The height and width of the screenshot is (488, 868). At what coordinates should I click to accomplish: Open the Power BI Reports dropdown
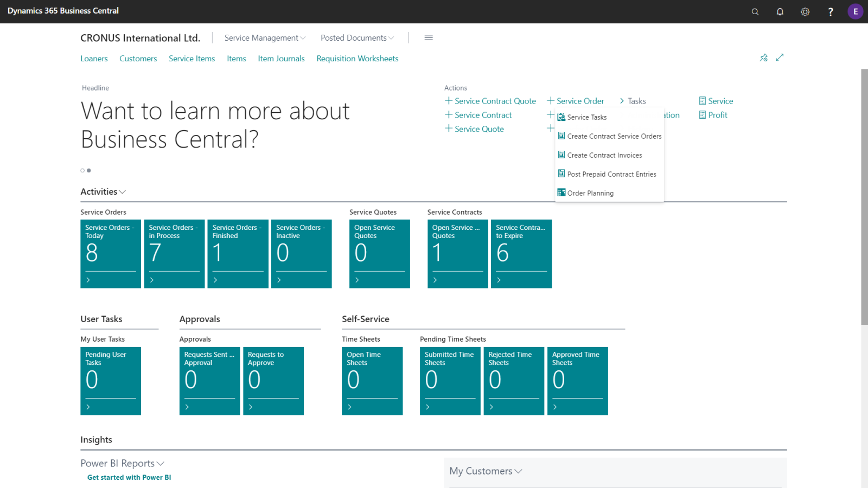tap(122, 464)
